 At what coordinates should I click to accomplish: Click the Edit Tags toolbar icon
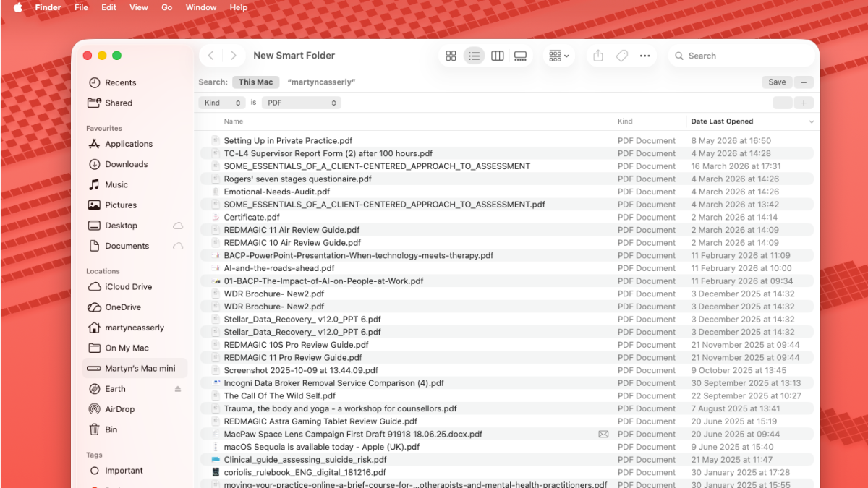[x=621, y=56]
